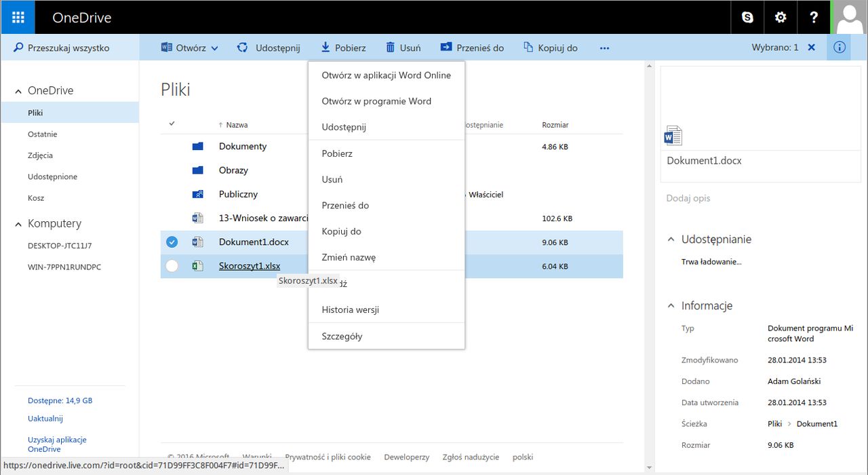Click the Dostępne: 14,9 GB link
This screenshot has height=475, width=868.
tap(60, 400)
